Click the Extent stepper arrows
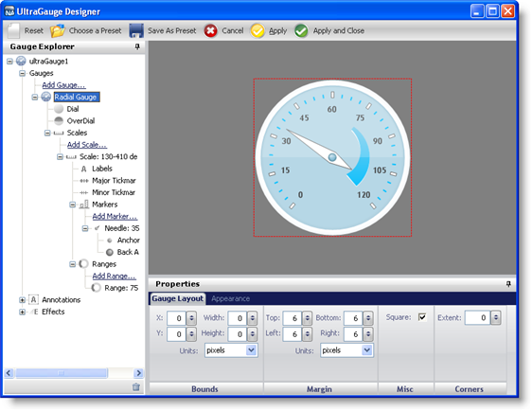 coord(496,317)
